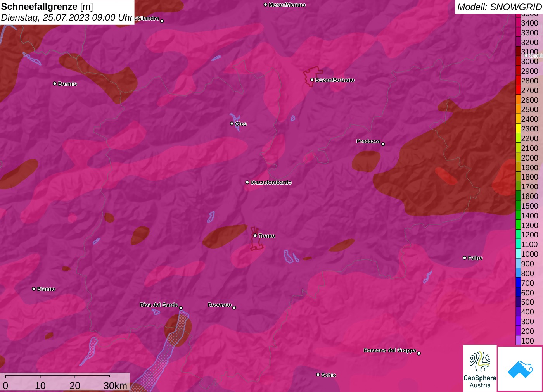Click the Mezzolombardo location label
This screenshot has width=543, height=392.
(271, 182)
